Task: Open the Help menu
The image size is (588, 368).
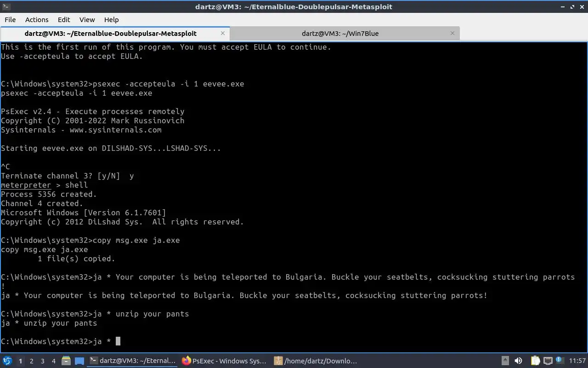Action: [x=111, y=19]
